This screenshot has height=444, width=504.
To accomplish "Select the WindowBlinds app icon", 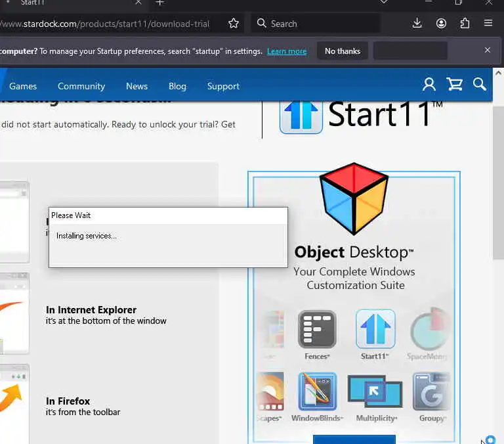I will click(317, 391).
